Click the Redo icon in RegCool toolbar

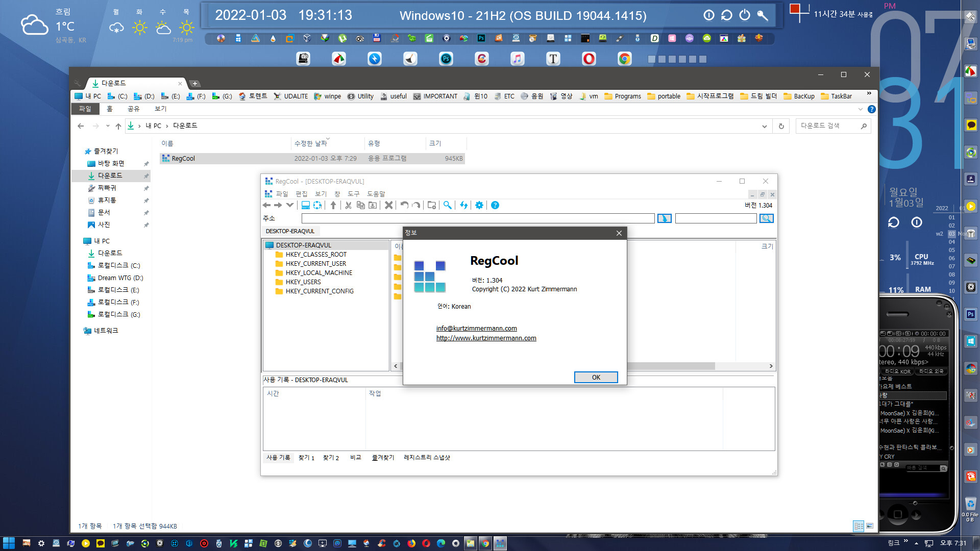[x=416, y=205]
